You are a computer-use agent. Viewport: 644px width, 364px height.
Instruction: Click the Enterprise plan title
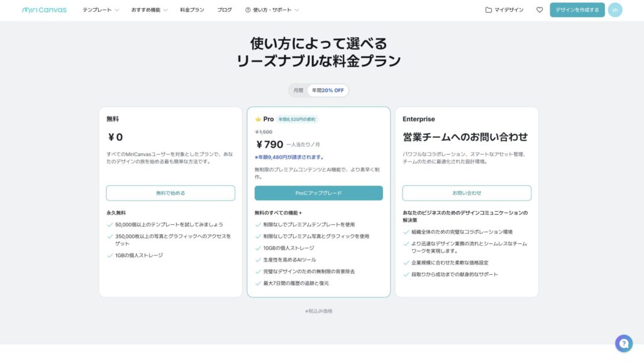coord(418,119)
